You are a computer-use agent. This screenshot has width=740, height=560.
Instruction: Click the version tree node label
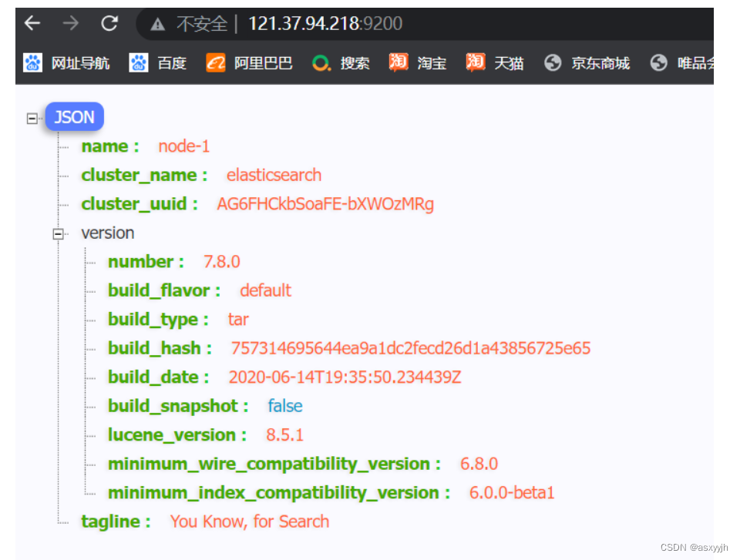[x=107, y=233]
